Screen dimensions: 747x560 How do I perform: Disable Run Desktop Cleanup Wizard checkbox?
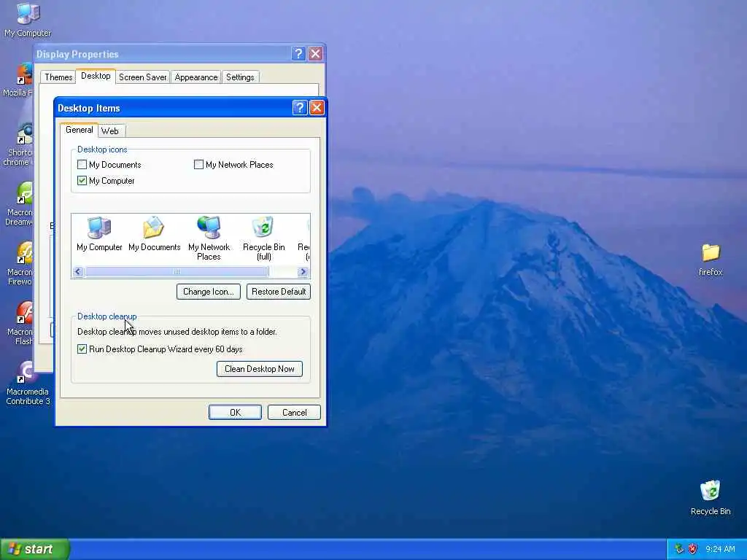coord(82,349)
